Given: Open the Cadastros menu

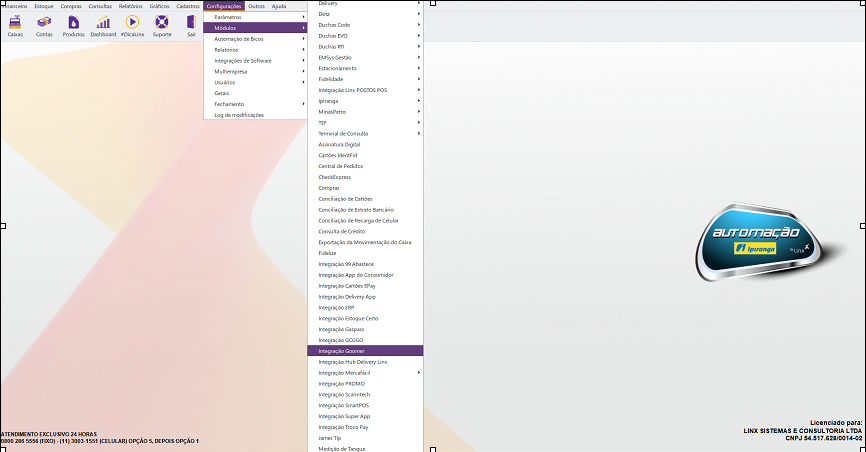Looking at the screenshot, I should (188, 6).
